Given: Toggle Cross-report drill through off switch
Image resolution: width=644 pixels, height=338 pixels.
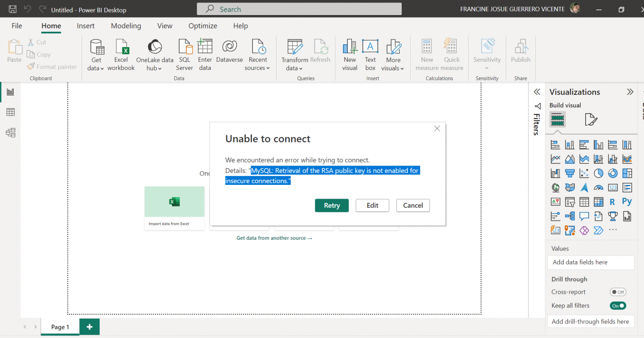Looking at the screenshot, I should tap(618, 292).
